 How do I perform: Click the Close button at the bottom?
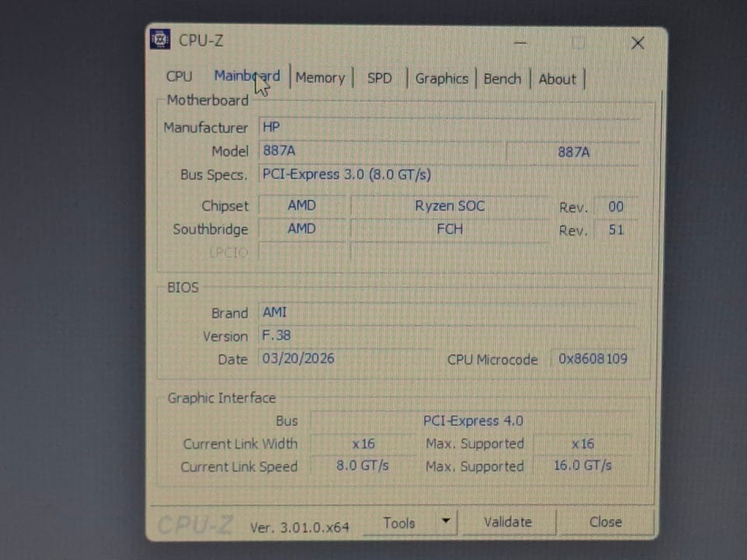pyautogui.click(x=605, y=522)
